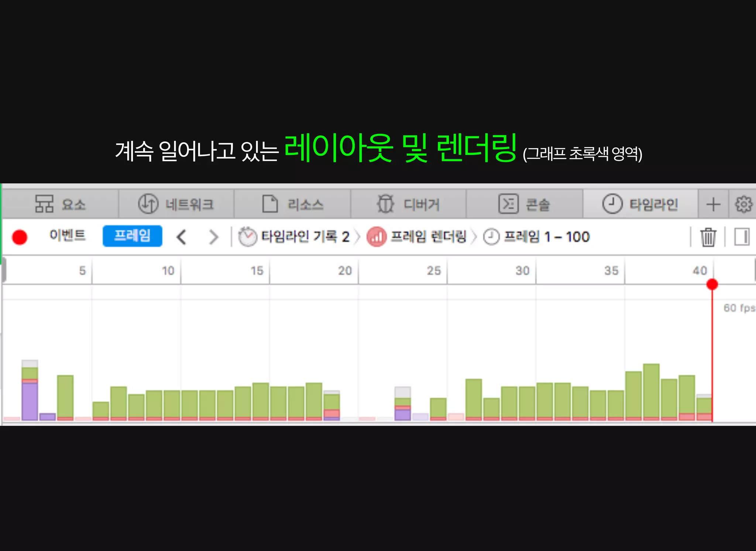Go forward with the right arrow
Screen dimensions: 756x551
tap(214, 237)
